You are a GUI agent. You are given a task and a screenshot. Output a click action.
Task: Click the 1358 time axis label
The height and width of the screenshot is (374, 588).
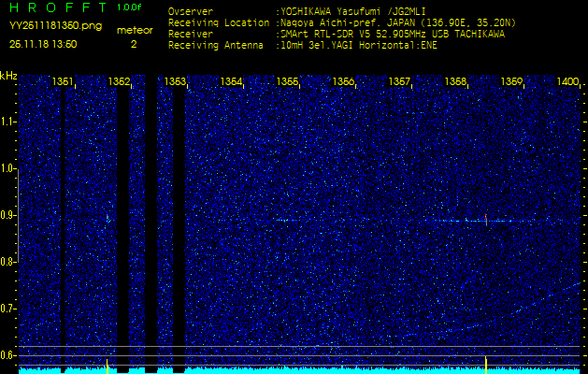(x=455, y=82)
